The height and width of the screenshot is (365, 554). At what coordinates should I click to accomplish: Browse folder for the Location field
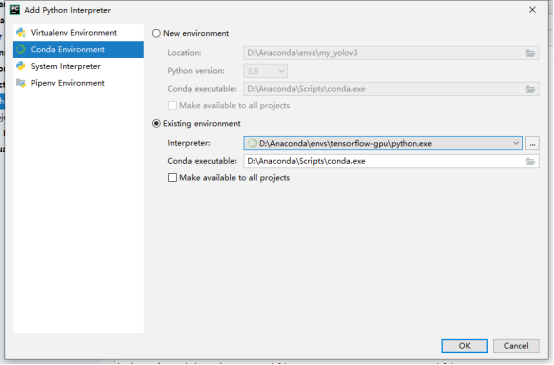530,53
